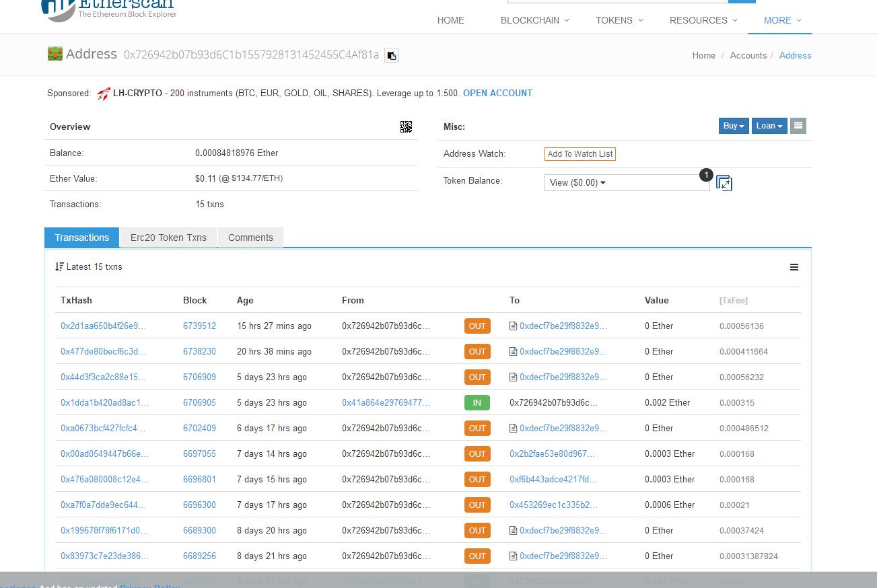
Task: Click the transaction count 15 txns text
Action: tap(209, 205)
